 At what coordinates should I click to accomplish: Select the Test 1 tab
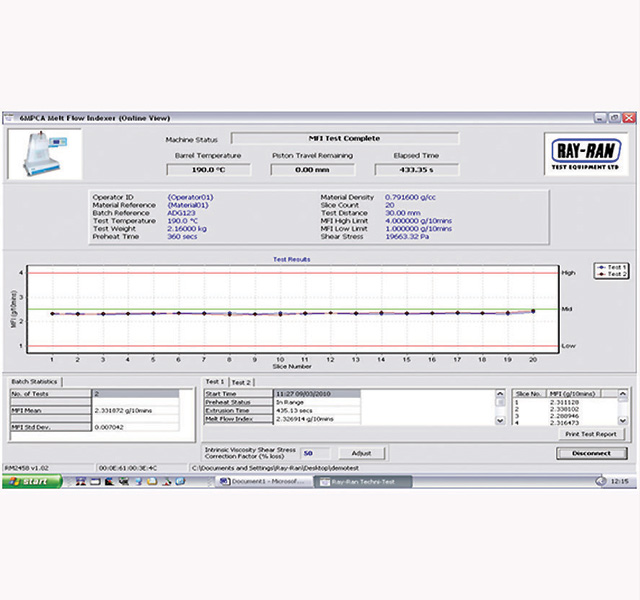coord(215,382)
